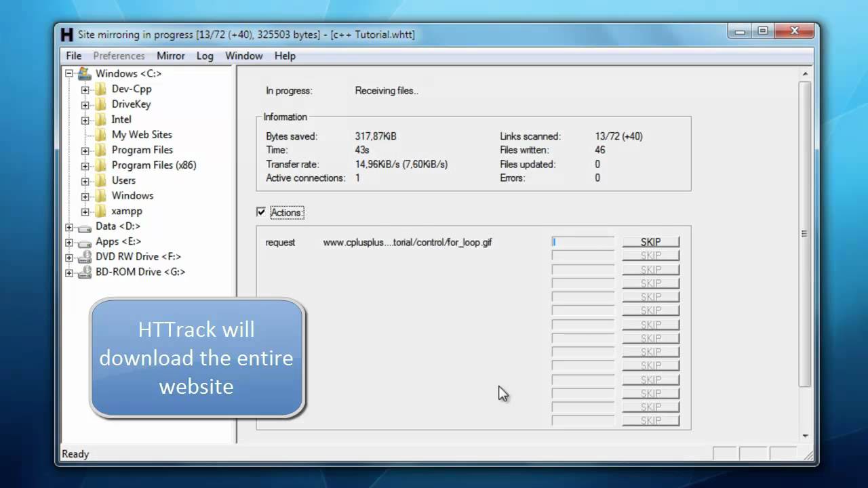Viewport: 868px width, 488px height.
Task: Expand the Program Files (x86) node
Action: (85, 166)
